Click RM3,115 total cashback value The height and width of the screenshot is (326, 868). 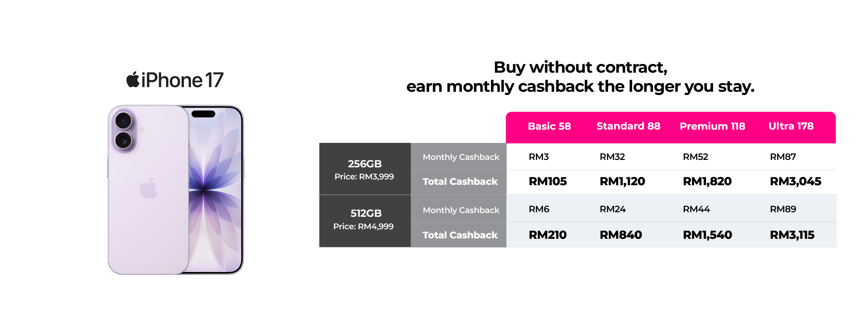coord(792,235)
